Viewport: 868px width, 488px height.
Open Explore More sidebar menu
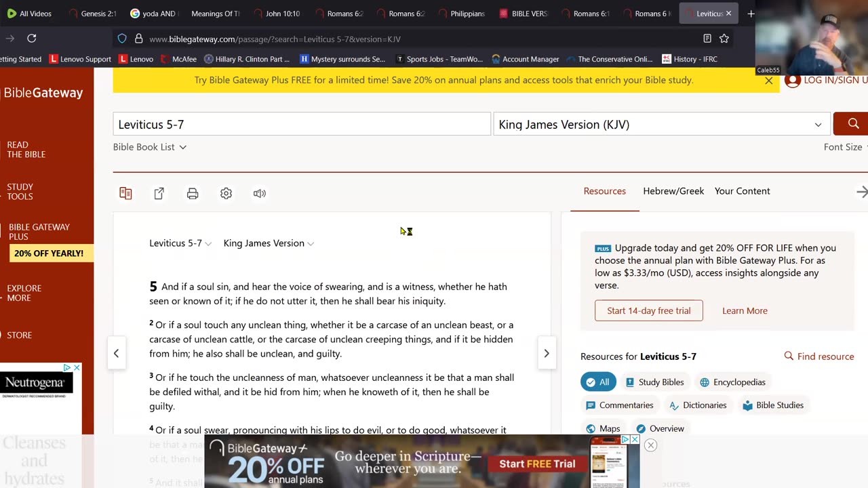[24, 293]
